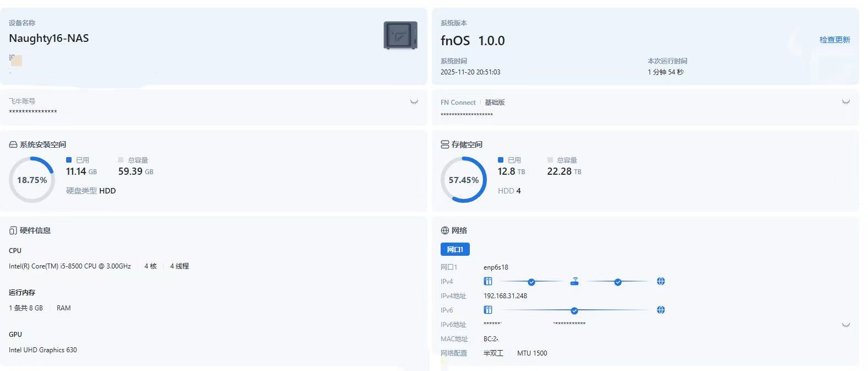Click the NAS device icon in IPv4 row
The image size is (868, 371).
(488, 281)
